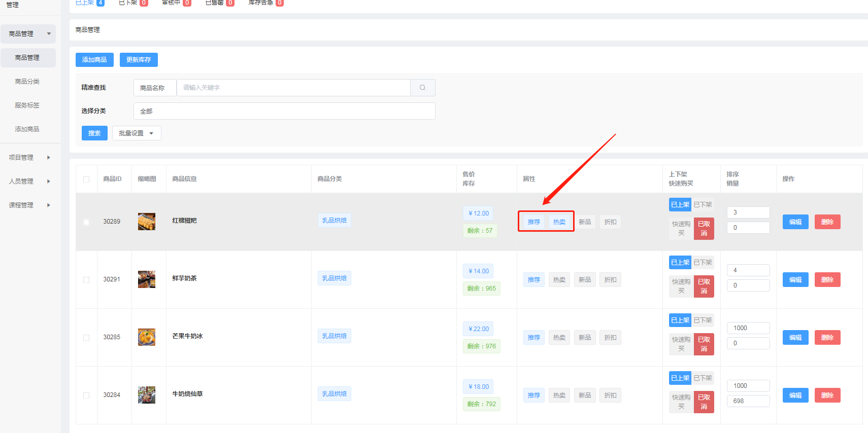
Task: Check the box for product 30289
Action: 86,222
